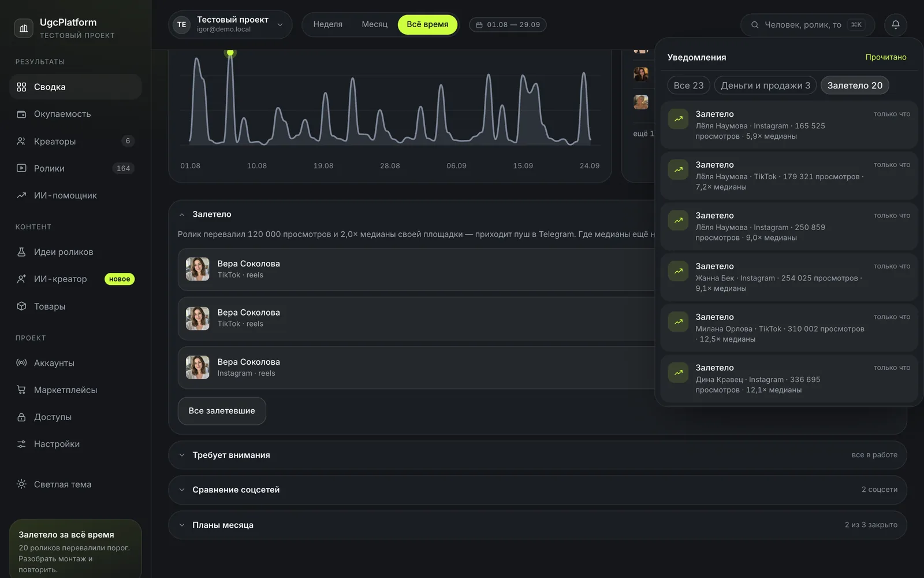Open the notifications bell
This screenshot has height=578, width=924.
click(896, 24)
